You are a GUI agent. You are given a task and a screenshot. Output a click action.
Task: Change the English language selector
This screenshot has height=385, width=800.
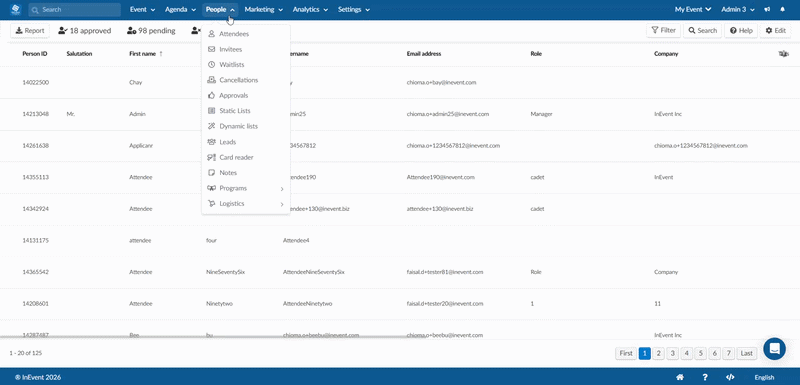pyautogui.click(x=764, y=377)
